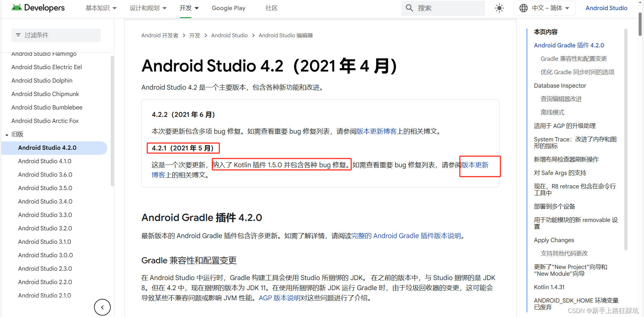Screen dimensions: 644x317
Task: Open Android Studio Flamingo in sidebar
Action: pos(44,54)
